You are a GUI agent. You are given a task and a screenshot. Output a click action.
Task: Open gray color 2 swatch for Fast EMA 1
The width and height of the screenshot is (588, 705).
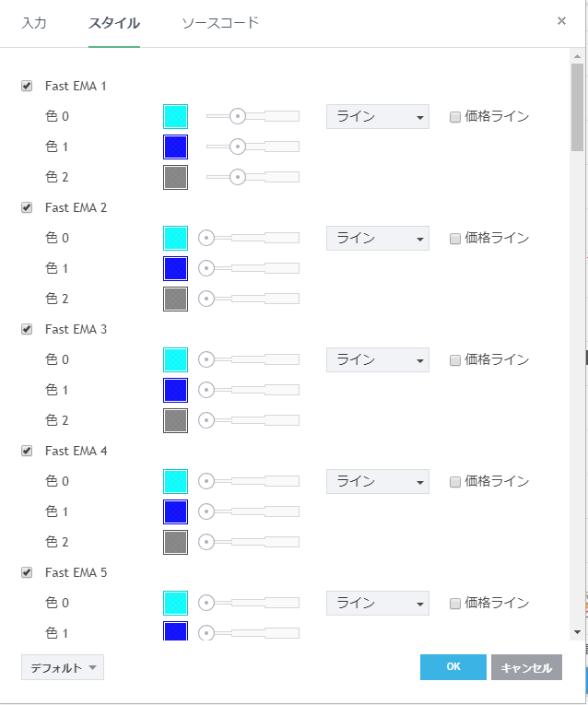(x=175, y=177)
